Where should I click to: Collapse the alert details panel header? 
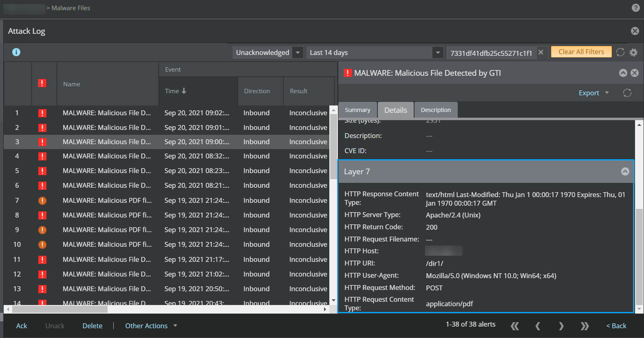[623, 73]
